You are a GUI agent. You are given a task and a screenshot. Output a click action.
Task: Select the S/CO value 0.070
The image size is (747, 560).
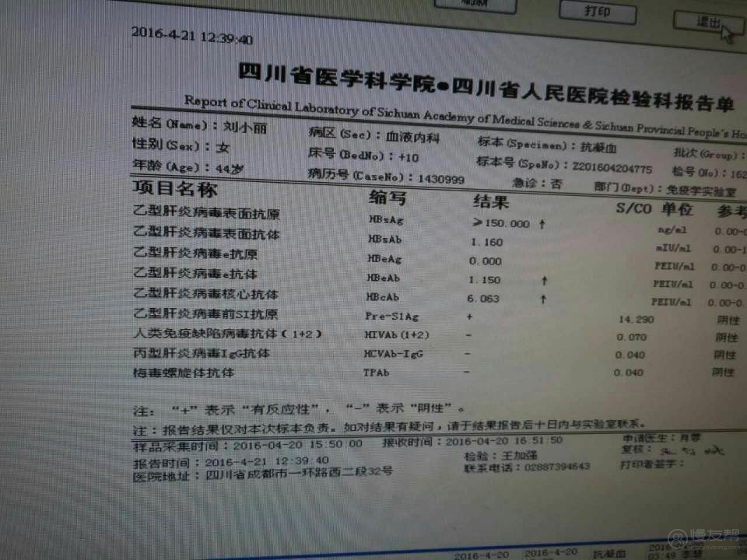click(632, 337)
